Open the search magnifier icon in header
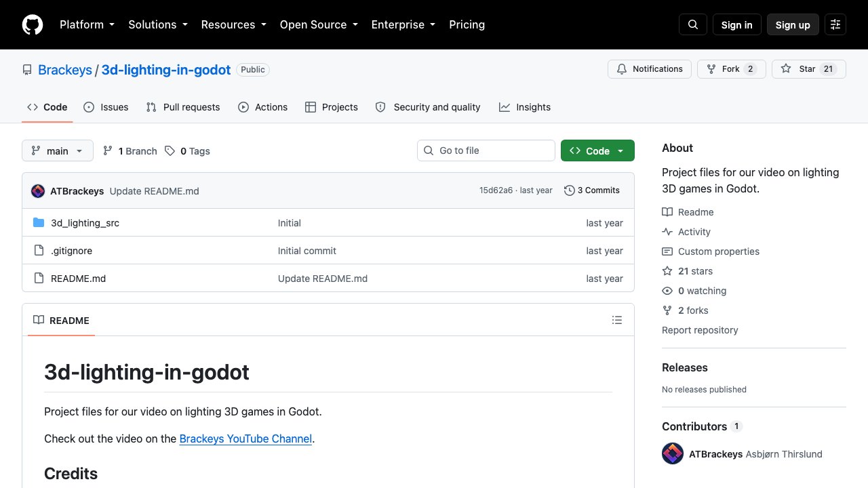 click(693, 24)
